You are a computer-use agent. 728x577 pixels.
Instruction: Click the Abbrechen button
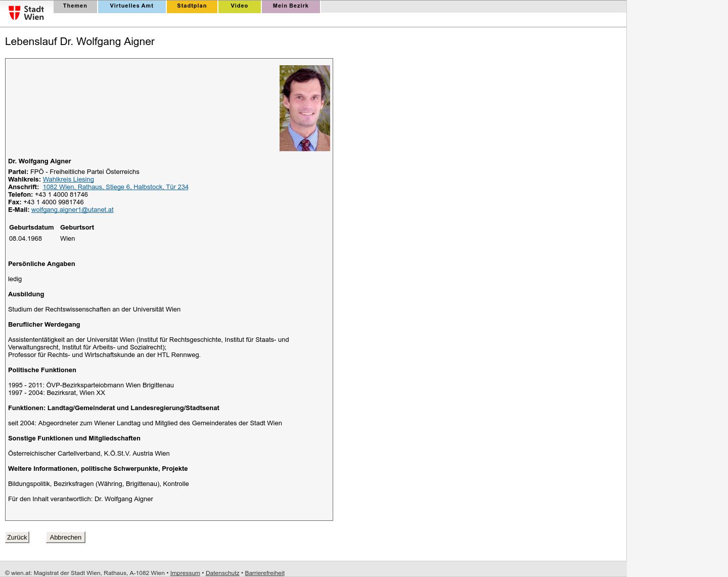click(x=66, y=537)
